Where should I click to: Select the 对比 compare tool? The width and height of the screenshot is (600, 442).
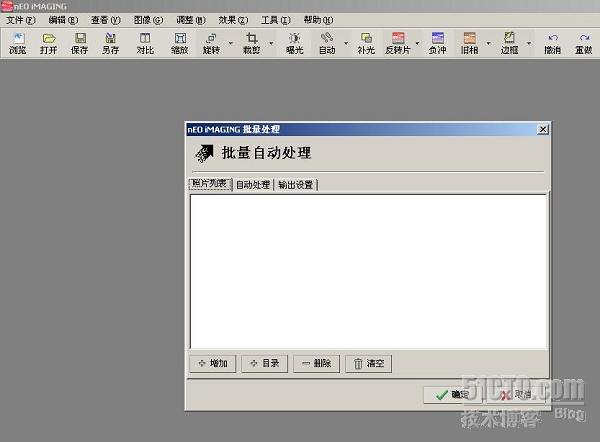(x=145, y=43)
